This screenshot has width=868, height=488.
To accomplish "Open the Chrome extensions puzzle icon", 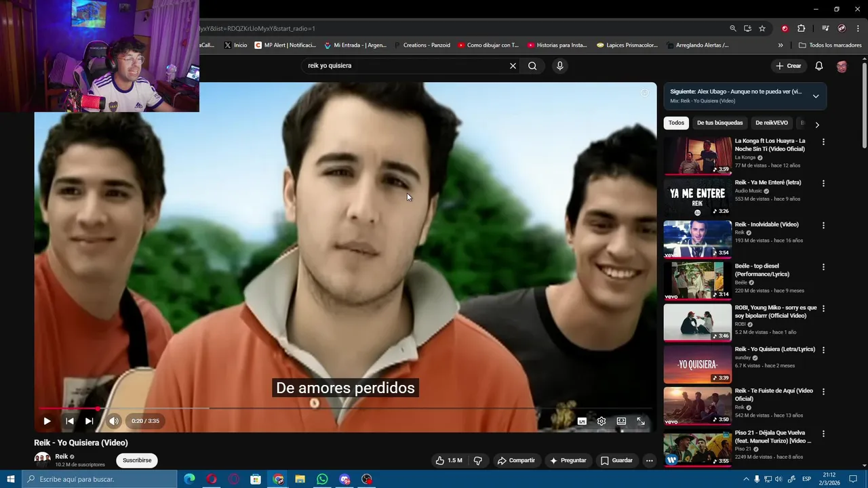I will (x=801, y=28).
